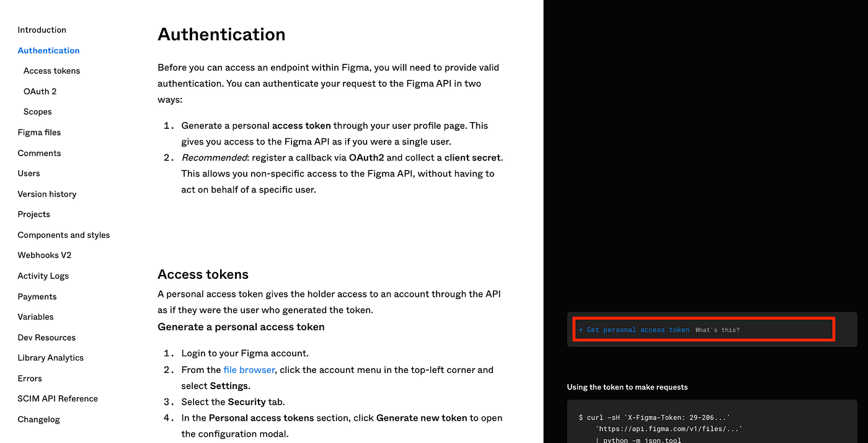Open the Payments section
This screenshot has width=868, height=443.
pos(37,297)
